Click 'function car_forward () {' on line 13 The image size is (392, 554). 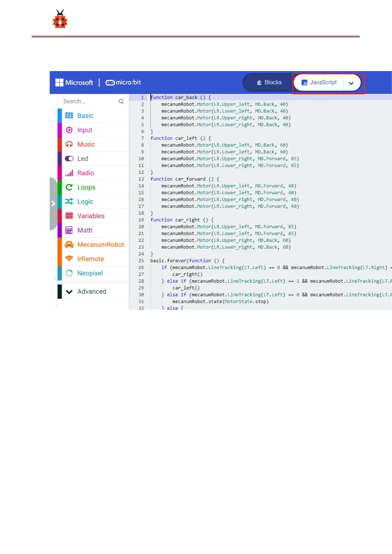pyautogui.click(x=185, y=179)
